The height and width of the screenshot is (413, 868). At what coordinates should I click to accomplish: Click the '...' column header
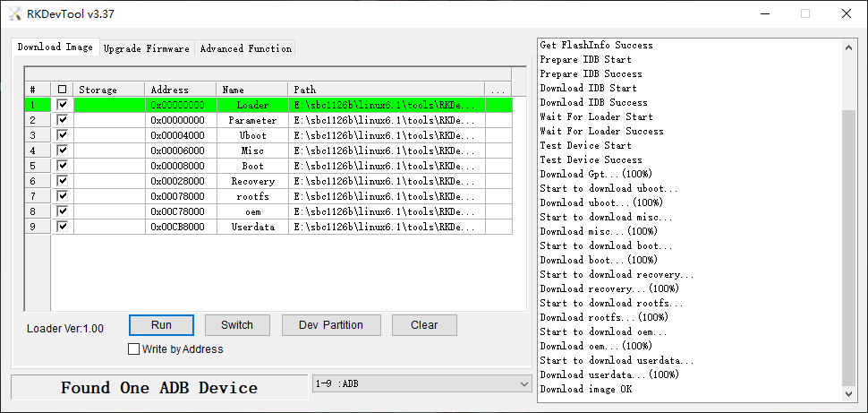[498, 90]
